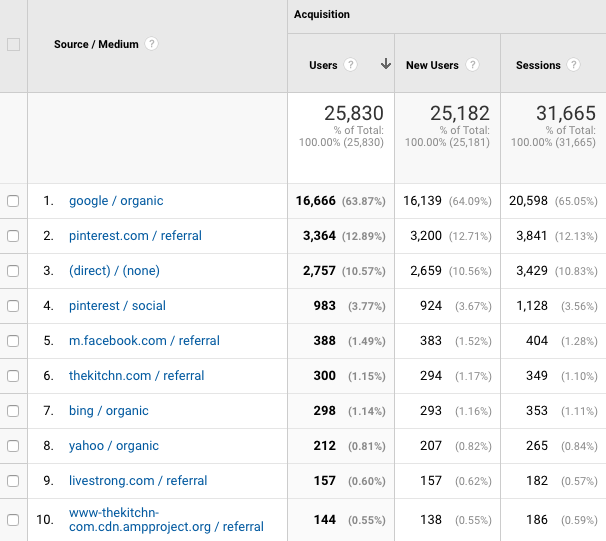The height and width of the screenshot is (541, 606).
Task: Click the Source / Medium column header
Action: (96, 44)
